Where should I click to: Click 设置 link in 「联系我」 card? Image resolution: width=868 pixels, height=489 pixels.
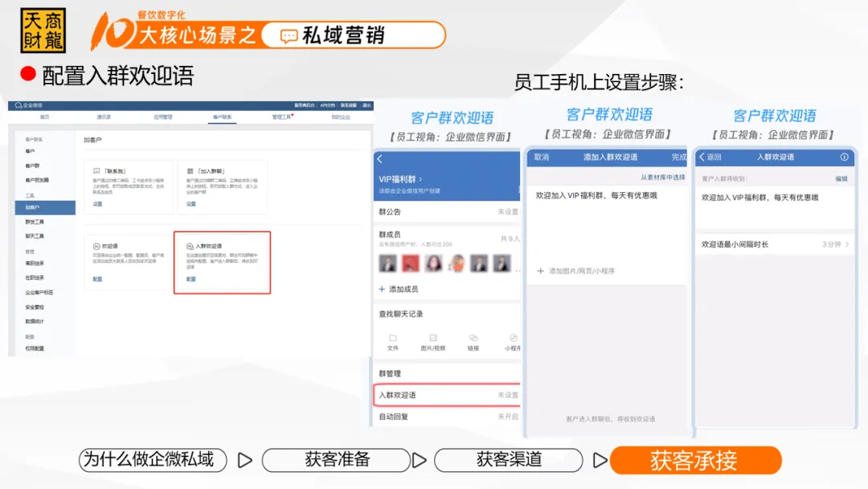point(97,203)
